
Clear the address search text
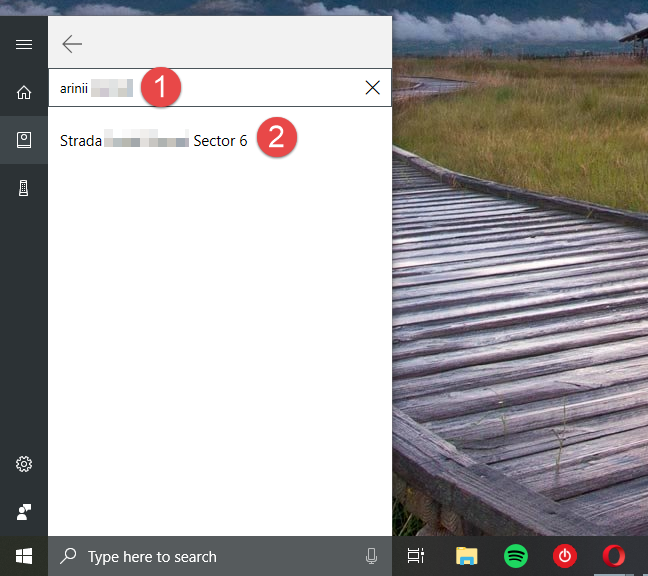(373, 88)
